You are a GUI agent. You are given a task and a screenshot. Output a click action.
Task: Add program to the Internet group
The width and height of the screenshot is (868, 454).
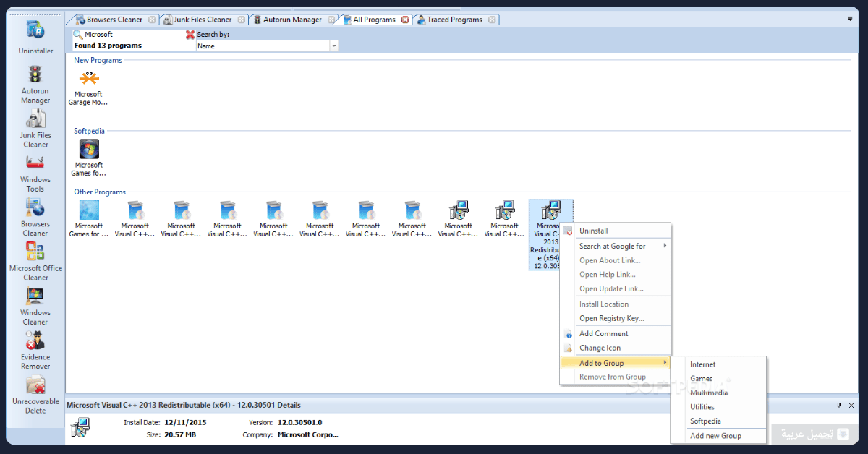click(718, 364)
